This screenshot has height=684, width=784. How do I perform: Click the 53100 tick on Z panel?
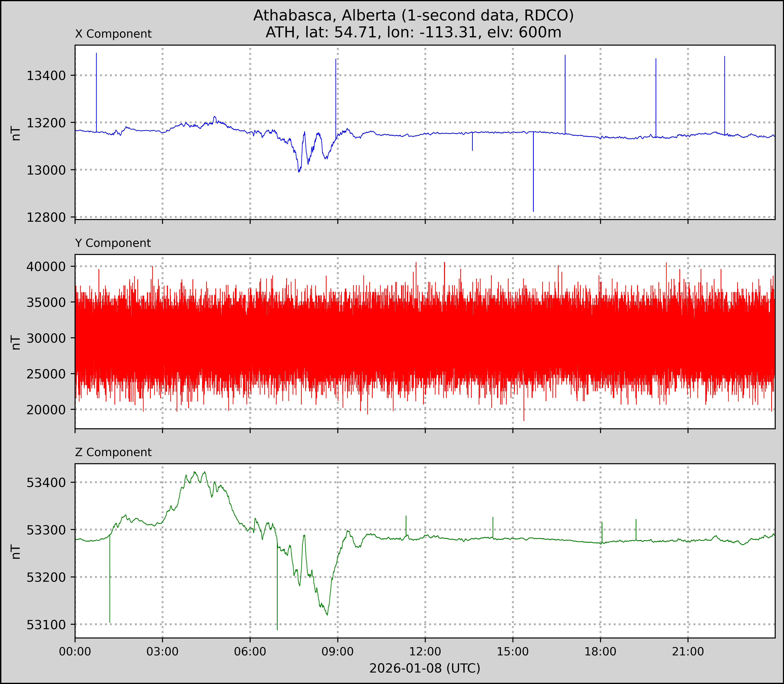pyautogui.click(x=46, y=625)
